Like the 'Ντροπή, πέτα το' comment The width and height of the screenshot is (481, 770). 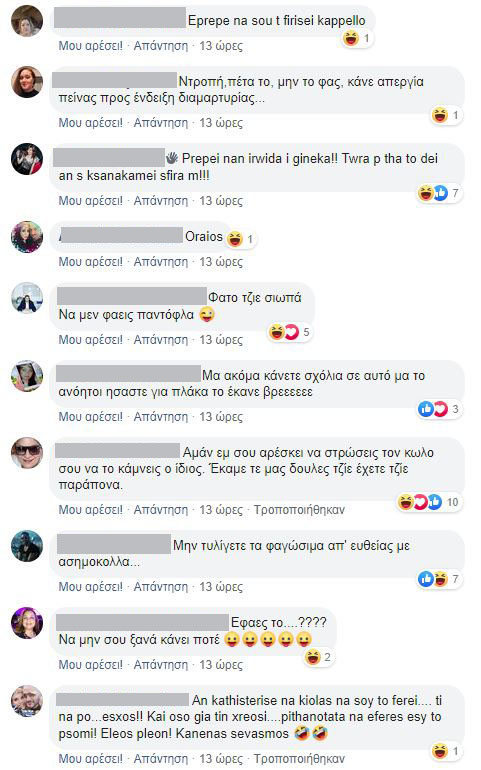90,122
